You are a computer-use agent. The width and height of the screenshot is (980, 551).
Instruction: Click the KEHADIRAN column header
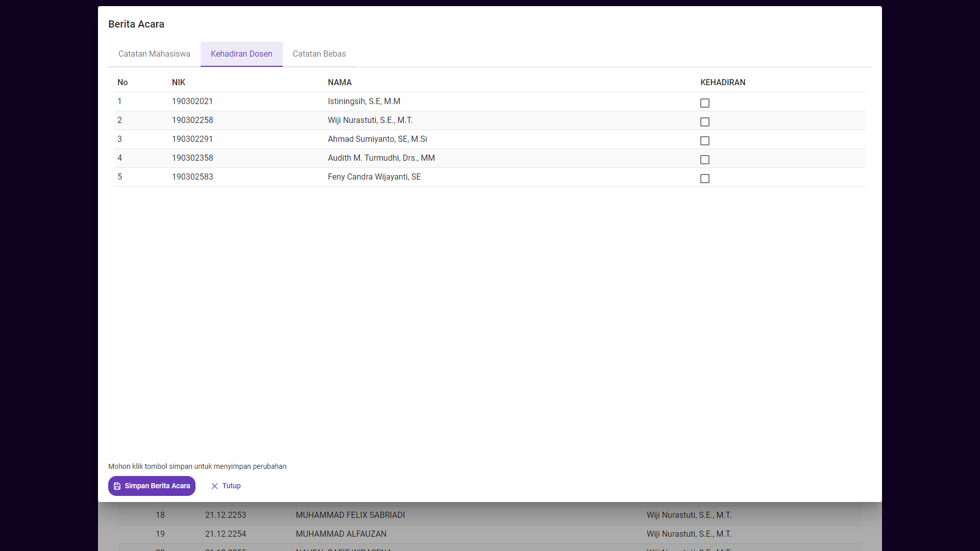pos(723,83)
